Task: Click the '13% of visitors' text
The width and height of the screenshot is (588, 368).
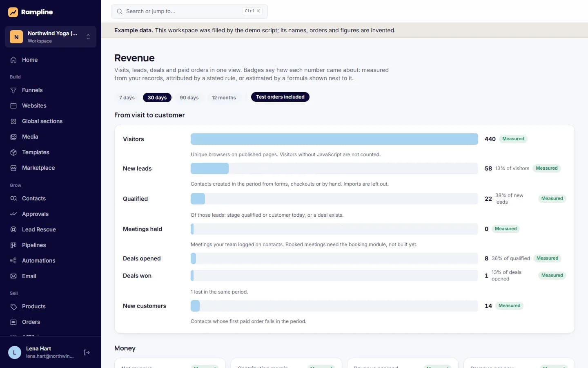Action: click(x=512, y=168)
